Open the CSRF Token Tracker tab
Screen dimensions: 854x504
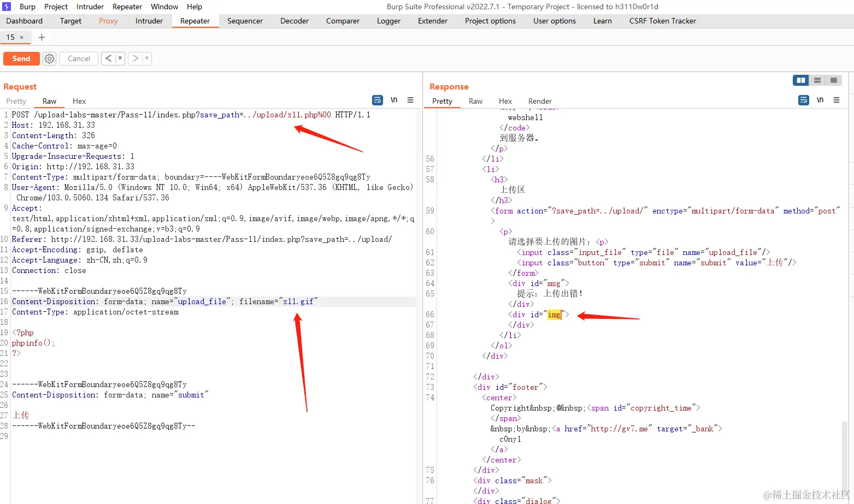pos(663,21)
